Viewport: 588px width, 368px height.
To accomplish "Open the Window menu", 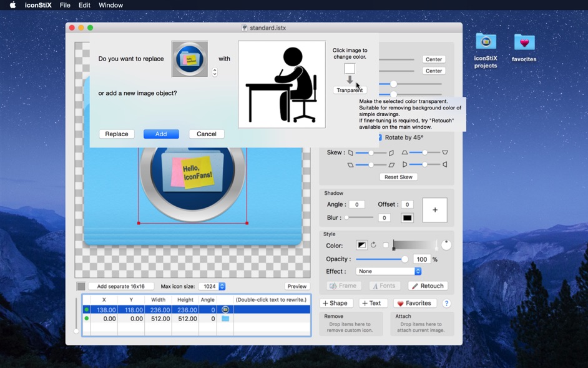I will (x=110, y=5).
